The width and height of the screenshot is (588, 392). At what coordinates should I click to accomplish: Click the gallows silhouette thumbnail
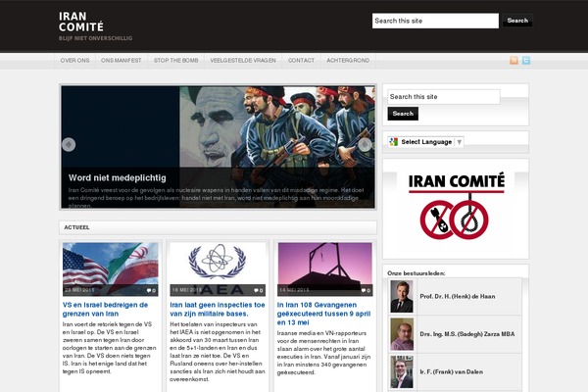(324, 269)
